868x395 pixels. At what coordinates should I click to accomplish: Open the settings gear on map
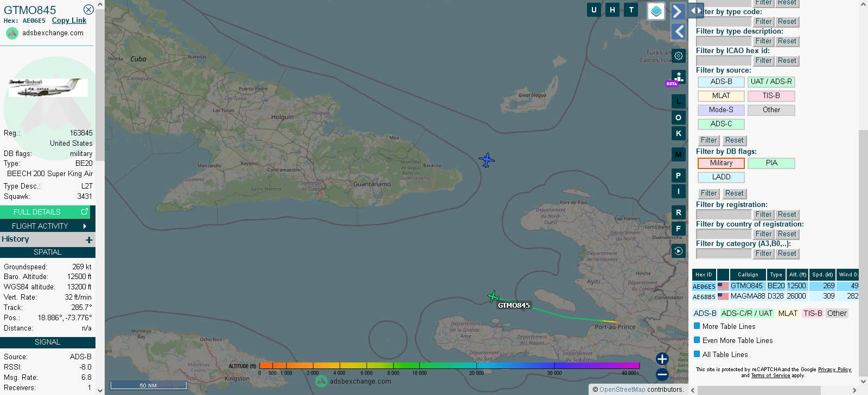[679, 56]
